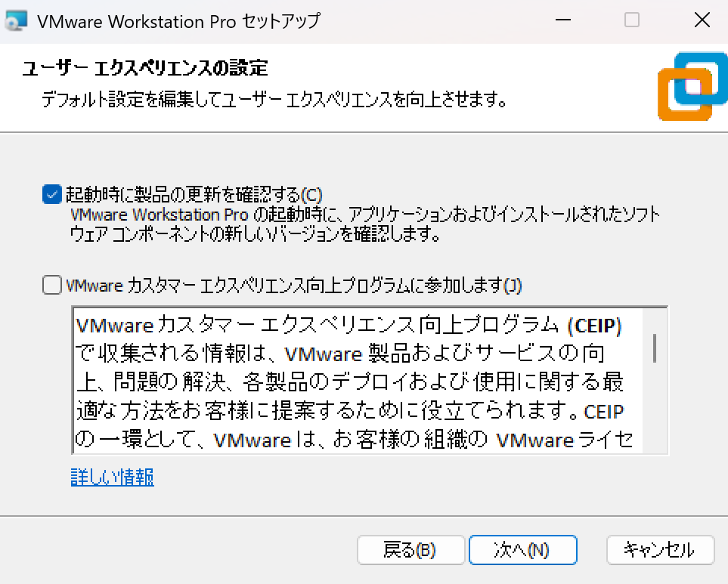Click the CEIP text box scrollbar thumb

[x=655, y=348]
